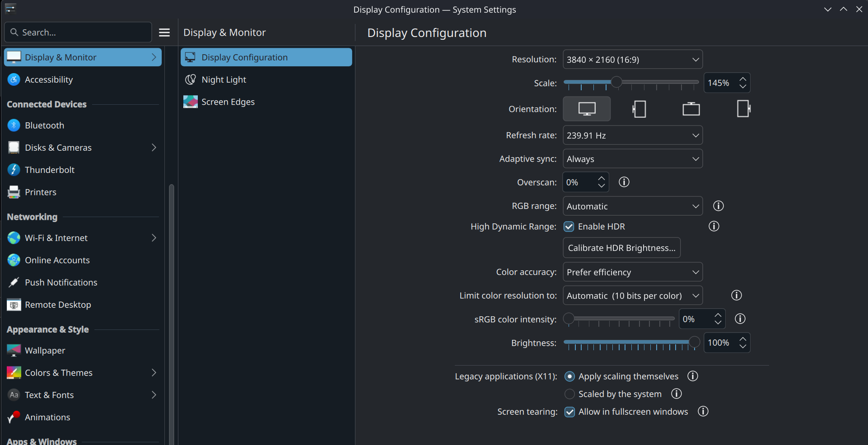Select the portrait rotated-right orientation icon

tap(743, 109)
